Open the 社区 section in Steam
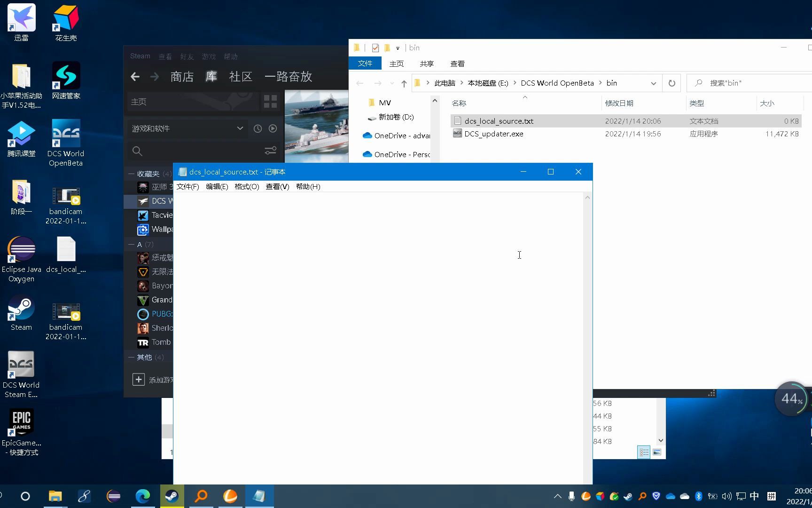812x508 pixels. coord(241,77)
